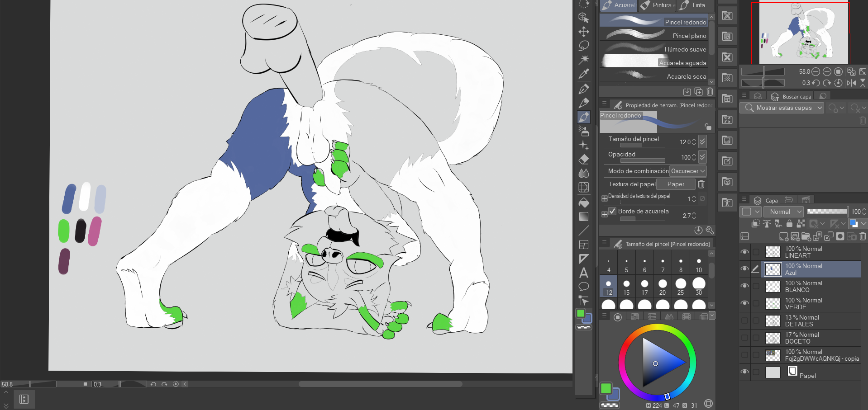Show the BOCETO layer
Image resolution: width=868 pixels, height=410 pixels.
click(x=744, y=338)
